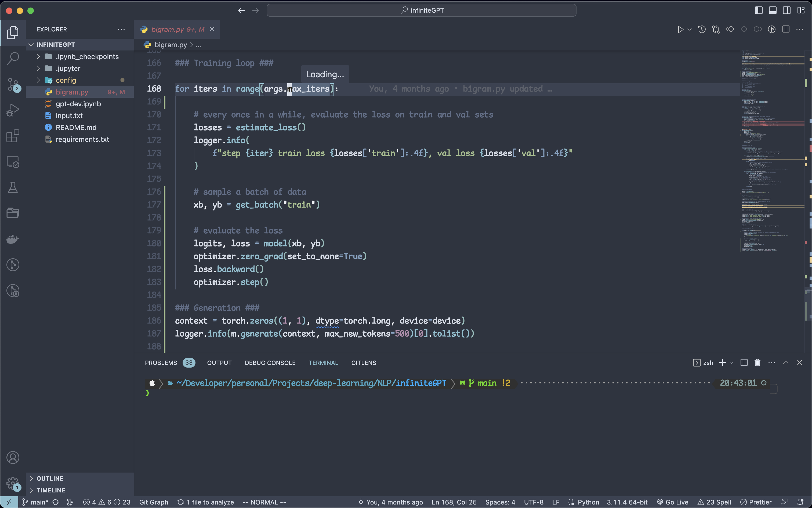Select the Run and Debug sidebar icon

[13, 110]
